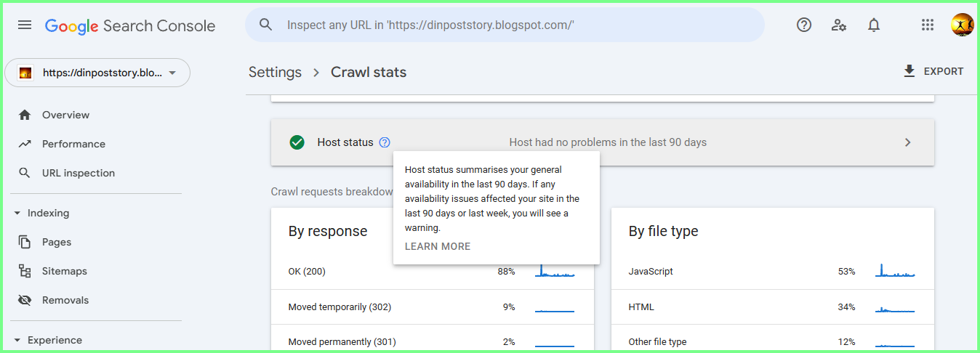Click the JavaScript sparkline chart

point(895,270)
